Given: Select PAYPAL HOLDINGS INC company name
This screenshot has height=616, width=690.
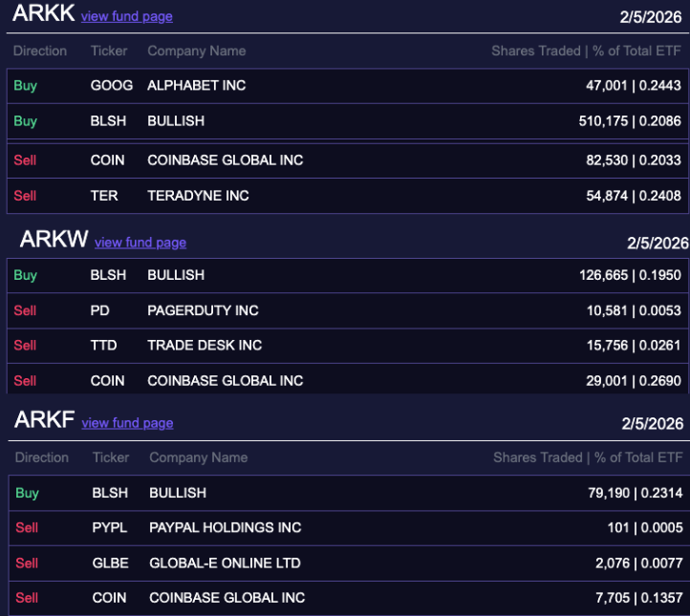Looking at the screenshot, I should (225, 528).
